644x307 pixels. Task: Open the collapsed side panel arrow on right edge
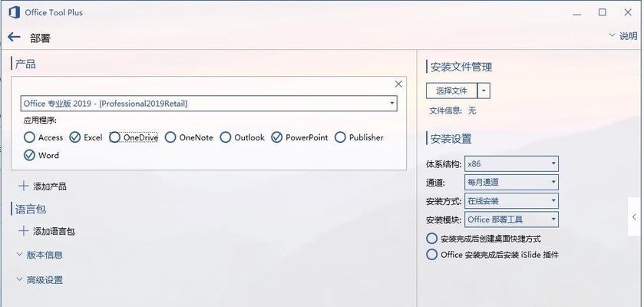tap(635, 216)
